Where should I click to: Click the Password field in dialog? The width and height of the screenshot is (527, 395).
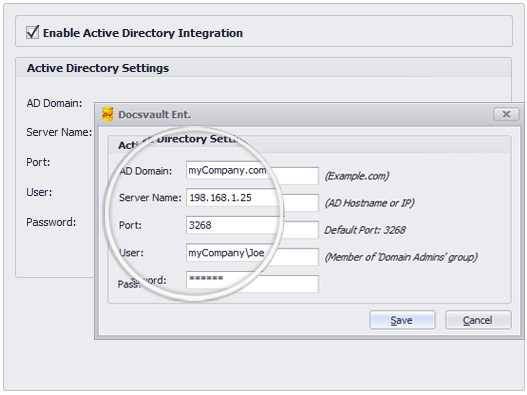click(252, 282)
